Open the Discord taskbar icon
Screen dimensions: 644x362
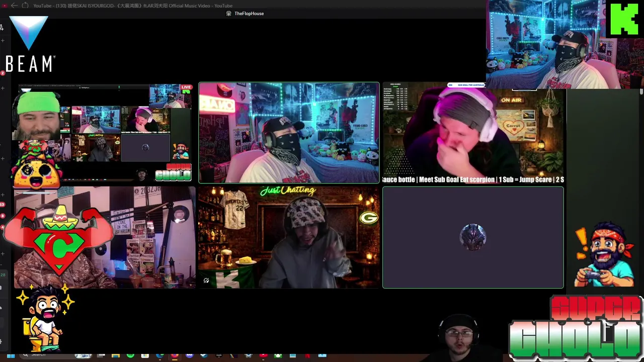point(189,355)
